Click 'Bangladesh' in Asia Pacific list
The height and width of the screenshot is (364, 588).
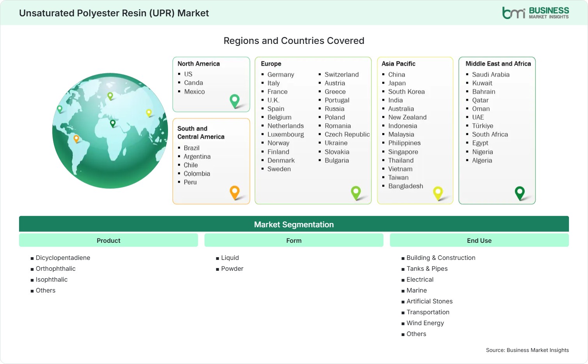[x=406, y=186]
